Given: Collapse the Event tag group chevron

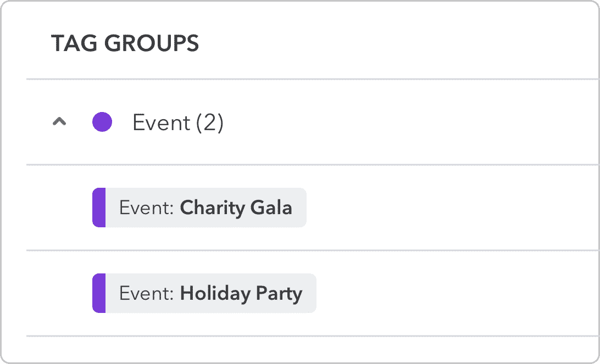Looking at the screenshot, I should coord(59,122).
